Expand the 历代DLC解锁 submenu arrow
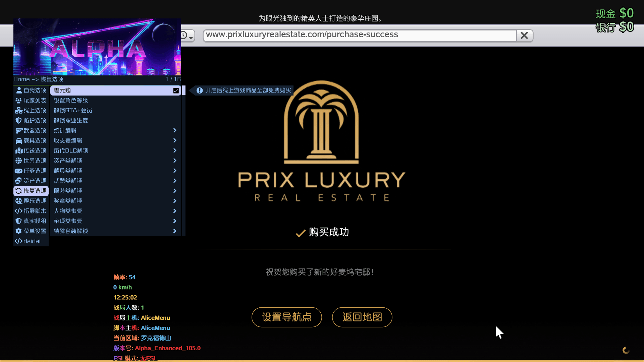The height and width of the screenshot is (362, 644). 175,150
